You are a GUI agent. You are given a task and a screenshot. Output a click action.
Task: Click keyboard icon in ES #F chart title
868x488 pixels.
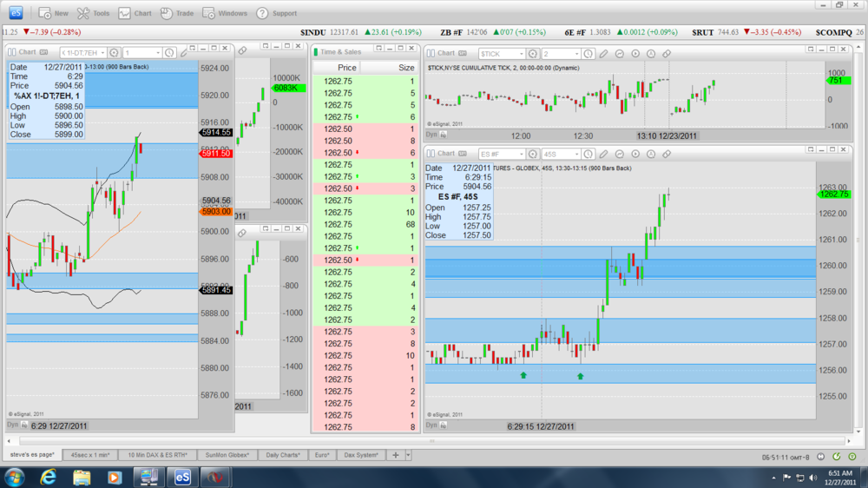463,154
